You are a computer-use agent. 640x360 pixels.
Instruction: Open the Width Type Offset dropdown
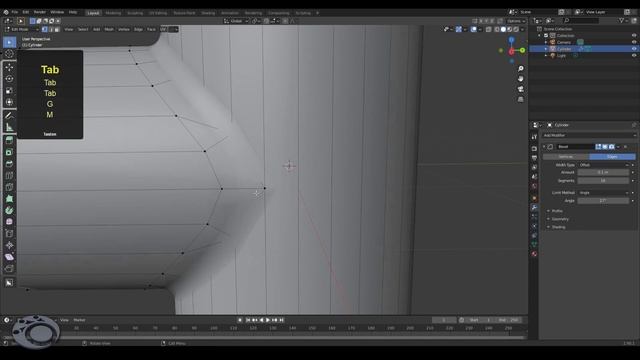604,165
